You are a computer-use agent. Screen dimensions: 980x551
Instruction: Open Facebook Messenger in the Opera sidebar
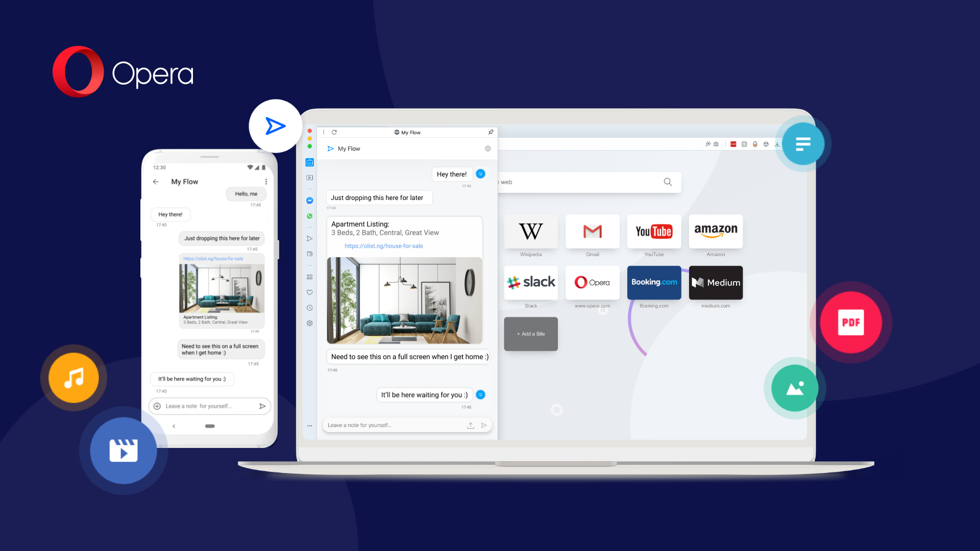309,201
